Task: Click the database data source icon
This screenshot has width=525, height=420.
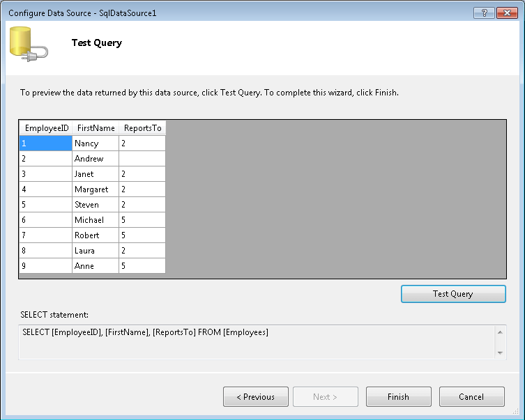Action: pos(29,44)
